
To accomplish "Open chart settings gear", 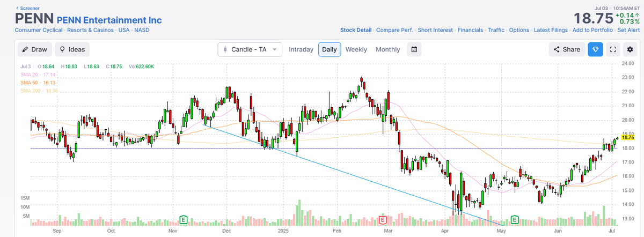I will (x=630, y=49).
